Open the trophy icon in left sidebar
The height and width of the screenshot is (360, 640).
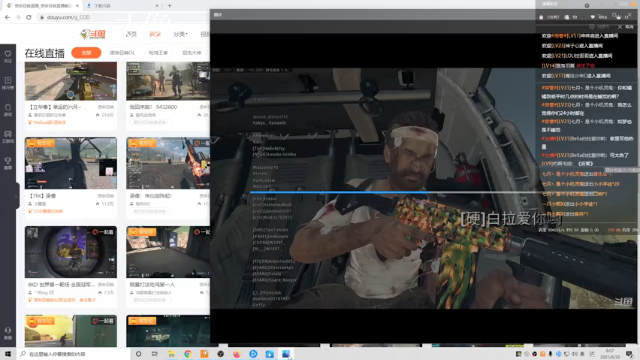coord(8,163)
